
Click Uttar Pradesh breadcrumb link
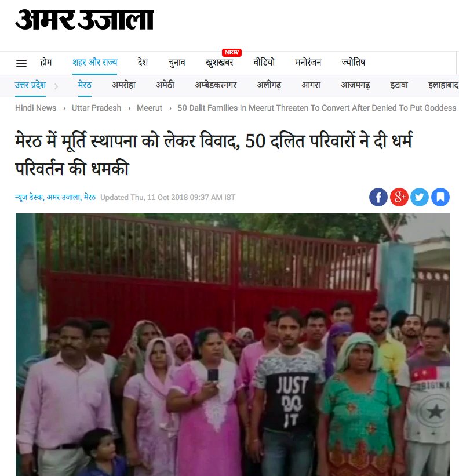tap(96, 108)
